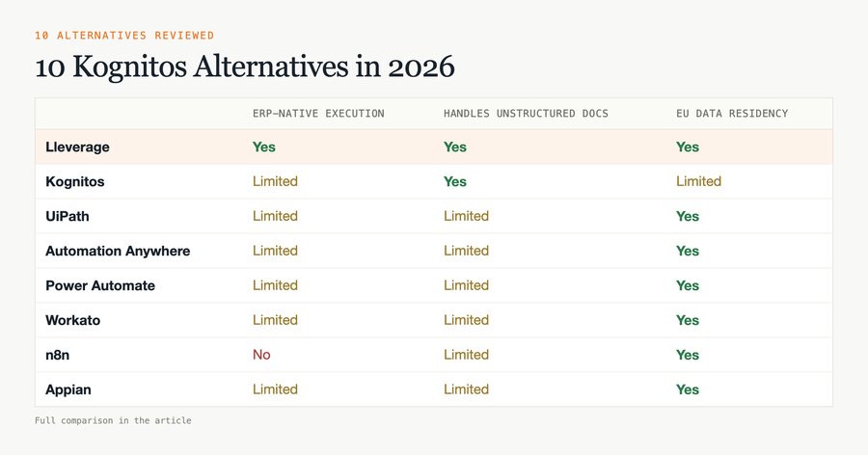Select Automation Anywhere in the table

[118, 251]
